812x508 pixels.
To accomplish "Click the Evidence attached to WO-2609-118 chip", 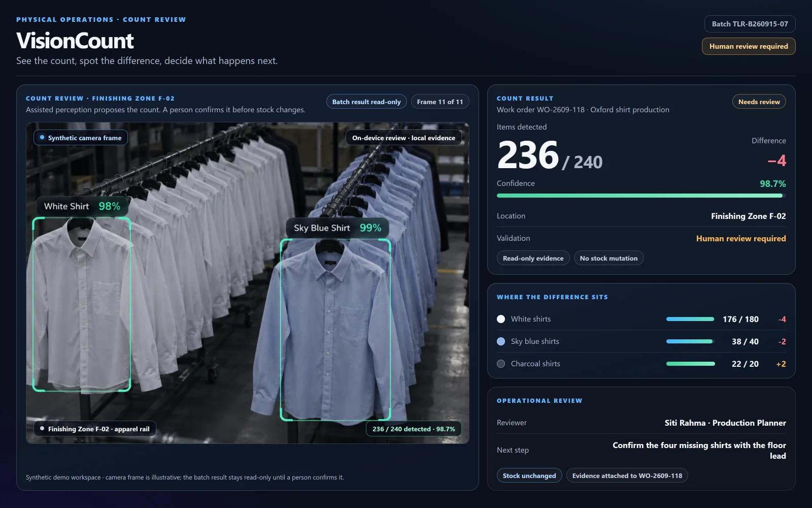I will pyautogui.click(x=627, y=475).
